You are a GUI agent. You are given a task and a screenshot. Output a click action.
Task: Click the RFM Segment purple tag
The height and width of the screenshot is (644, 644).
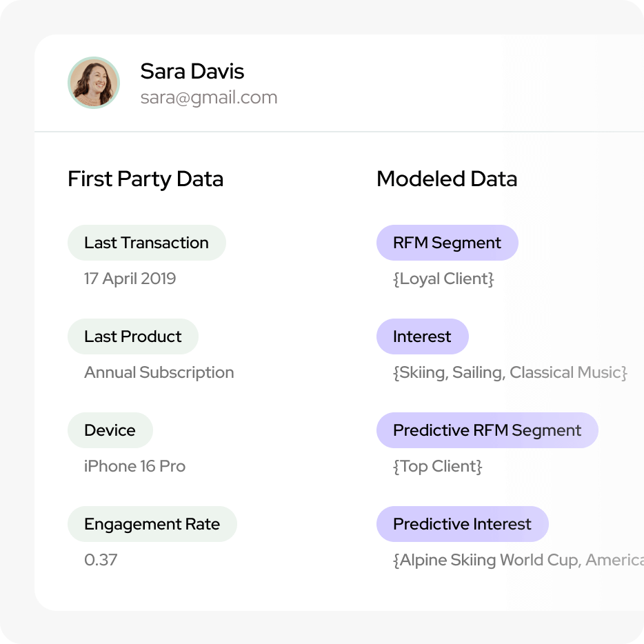(x=447, y=243)
